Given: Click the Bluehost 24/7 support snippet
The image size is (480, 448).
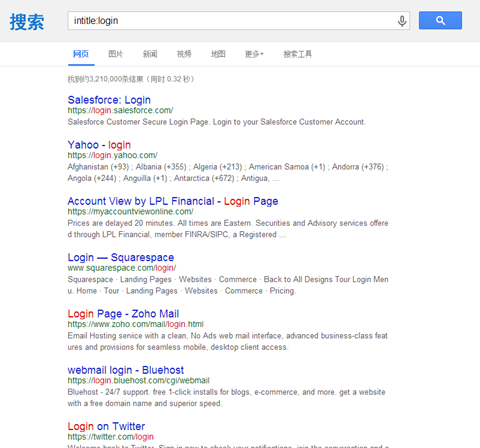Looking at the screenshot, I should click(226, 398).
